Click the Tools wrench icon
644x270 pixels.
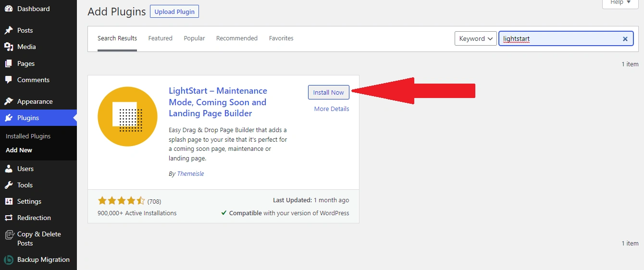click(x=9, y=185)
